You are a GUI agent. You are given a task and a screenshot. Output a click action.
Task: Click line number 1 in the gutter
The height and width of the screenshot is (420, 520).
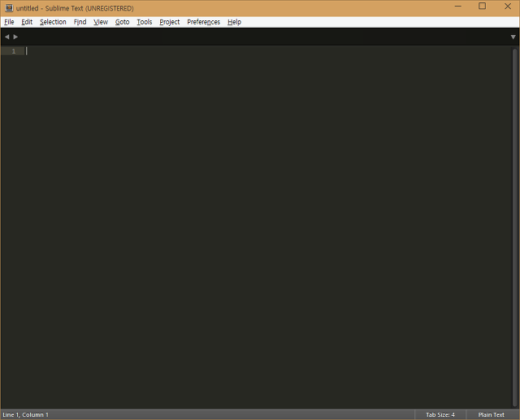[14, 51]
